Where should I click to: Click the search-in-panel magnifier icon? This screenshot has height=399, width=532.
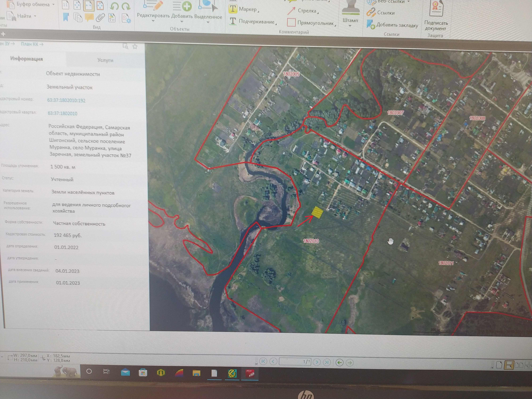(x=126, y=46)
